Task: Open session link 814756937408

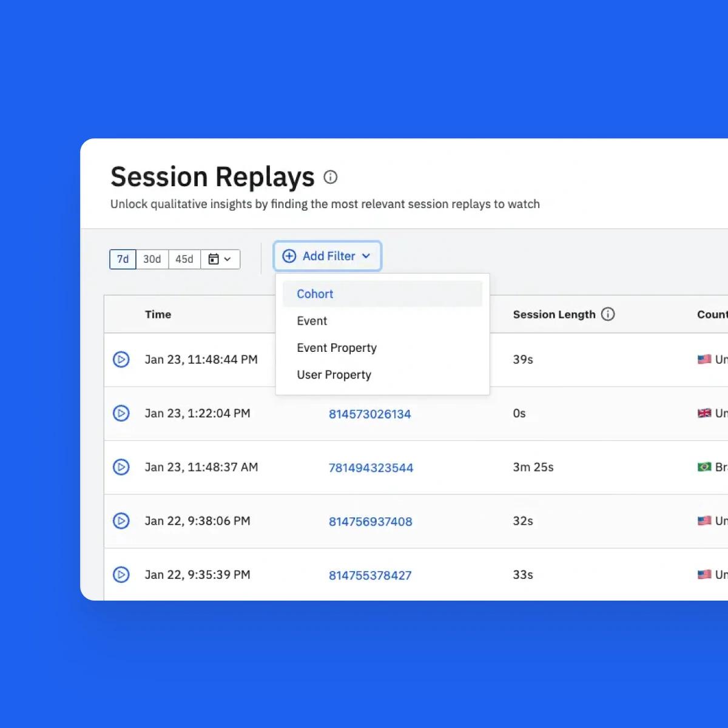Action: point(370,522)
